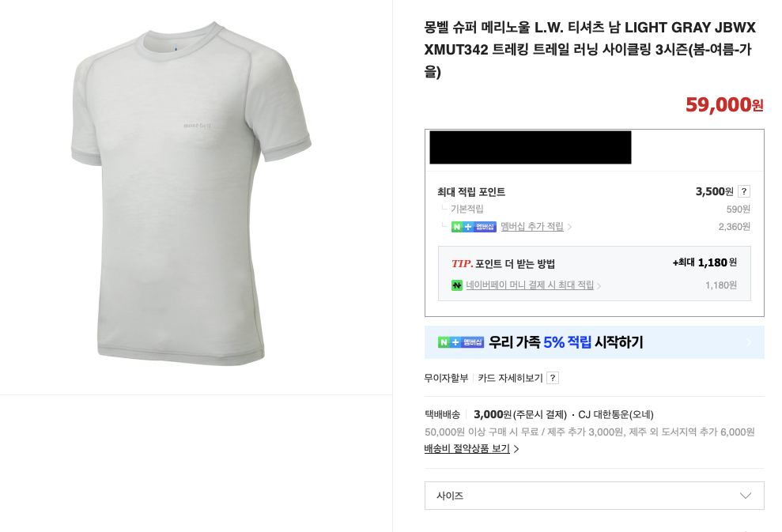Click the N+ 멤버십 badge beside 멤버십 추가 적립
Image resolution: width=782 pixels, height=532 pixels.
[474, 227]
